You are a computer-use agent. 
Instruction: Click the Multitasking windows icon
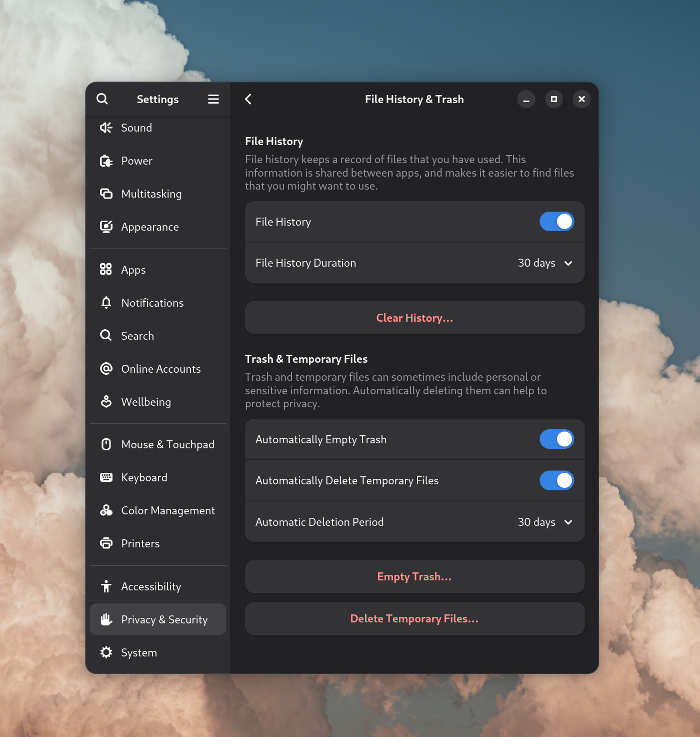106,194
